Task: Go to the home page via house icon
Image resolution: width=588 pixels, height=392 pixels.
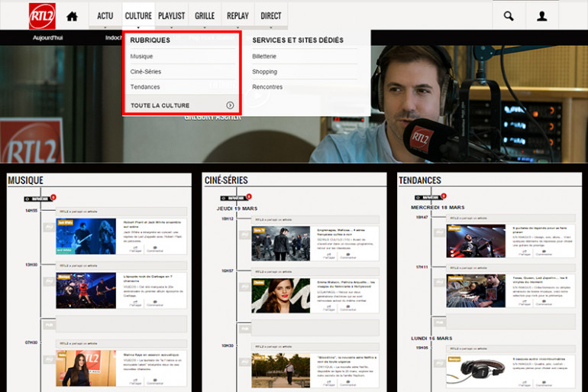Action: (x=73, y=16)
